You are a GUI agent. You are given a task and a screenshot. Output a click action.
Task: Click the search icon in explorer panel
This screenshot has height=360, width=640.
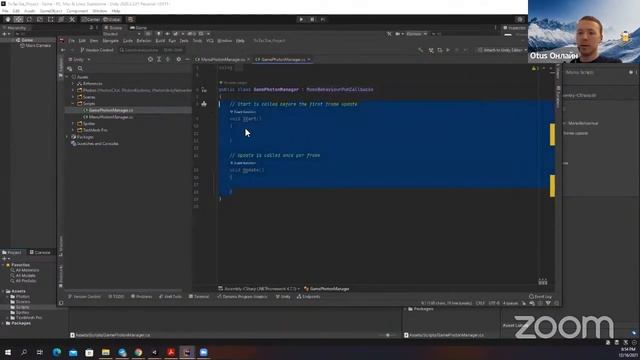80,69
